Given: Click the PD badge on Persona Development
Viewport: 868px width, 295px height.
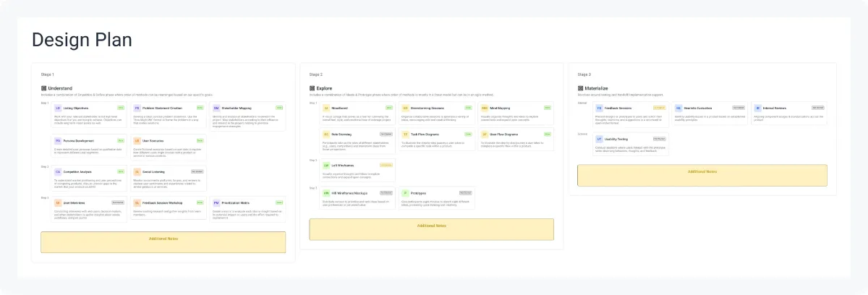Looking at the screenshot, I should pos(58,141).
